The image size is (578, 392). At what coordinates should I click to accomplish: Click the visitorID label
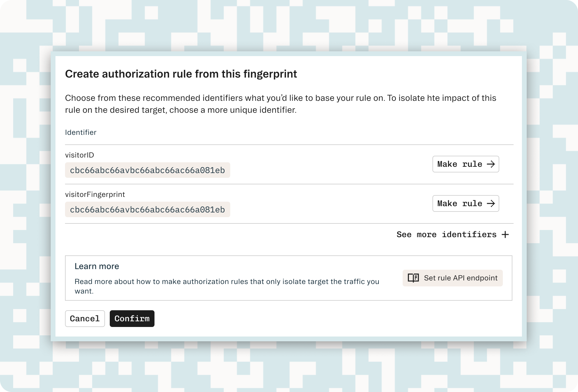79,155
